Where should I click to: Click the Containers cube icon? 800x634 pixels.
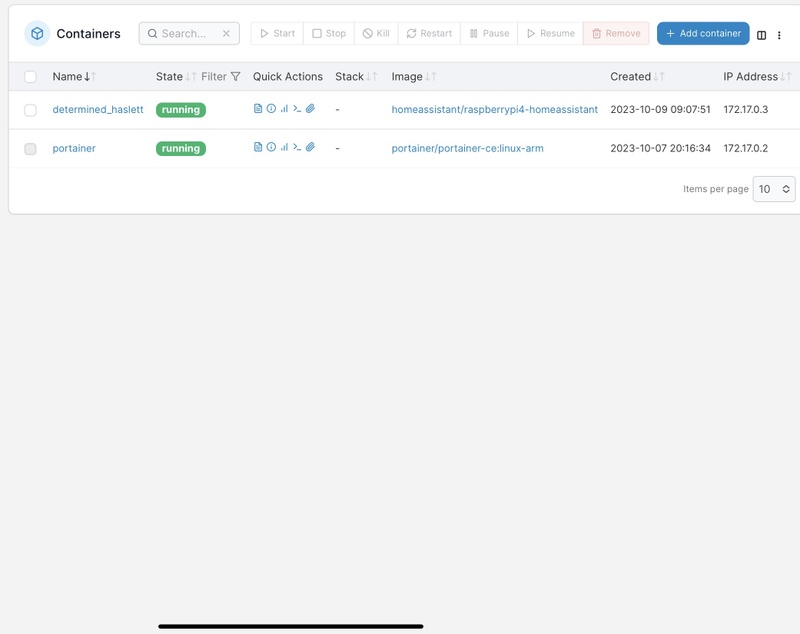[37, 34]
